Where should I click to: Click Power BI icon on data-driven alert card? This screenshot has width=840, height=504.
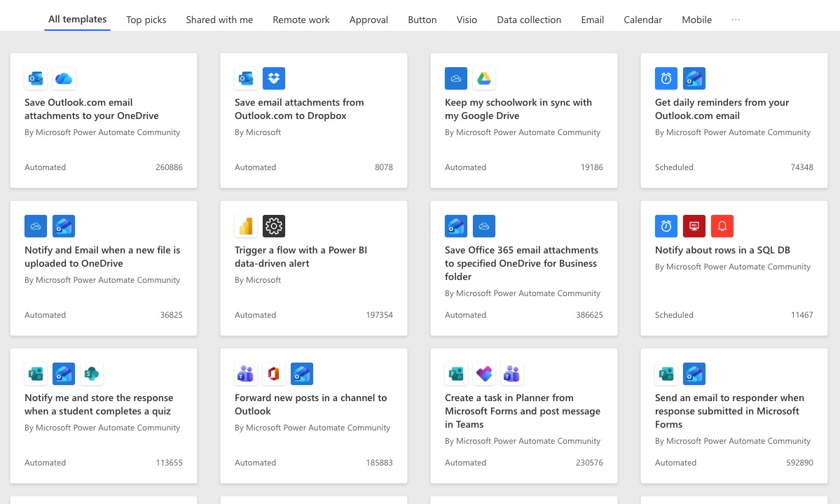tap(246, 226)
